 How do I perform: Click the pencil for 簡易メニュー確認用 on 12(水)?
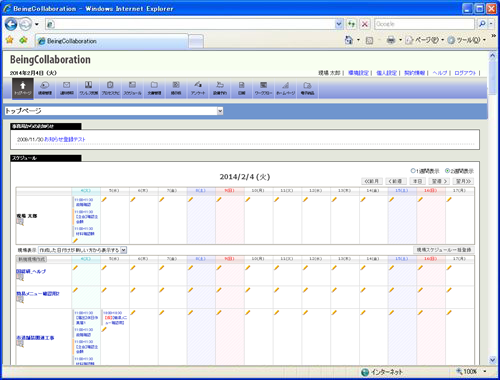(x=305, y=290)
